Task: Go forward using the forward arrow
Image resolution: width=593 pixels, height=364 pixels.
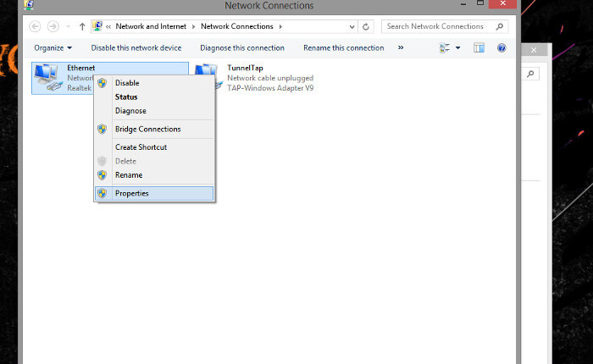Action: (53, 26)
